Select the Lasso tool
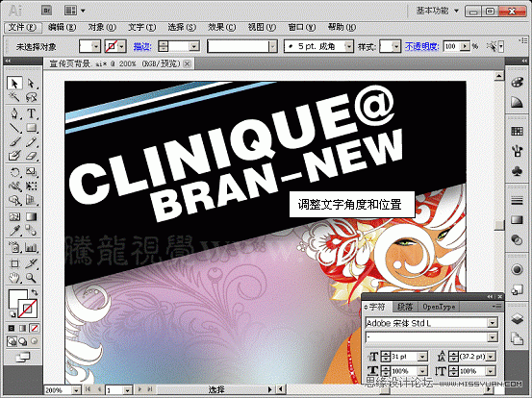 pos(31,98)
